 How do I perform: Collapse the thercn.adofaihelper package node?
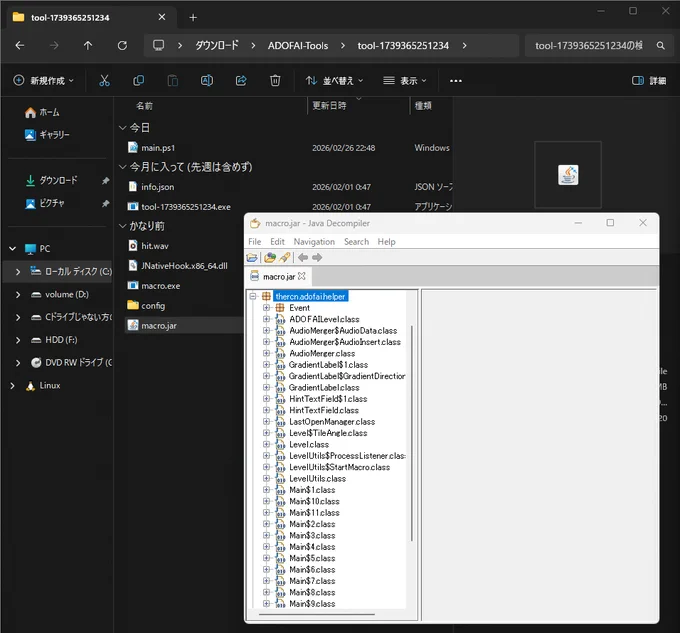[253, 297]
